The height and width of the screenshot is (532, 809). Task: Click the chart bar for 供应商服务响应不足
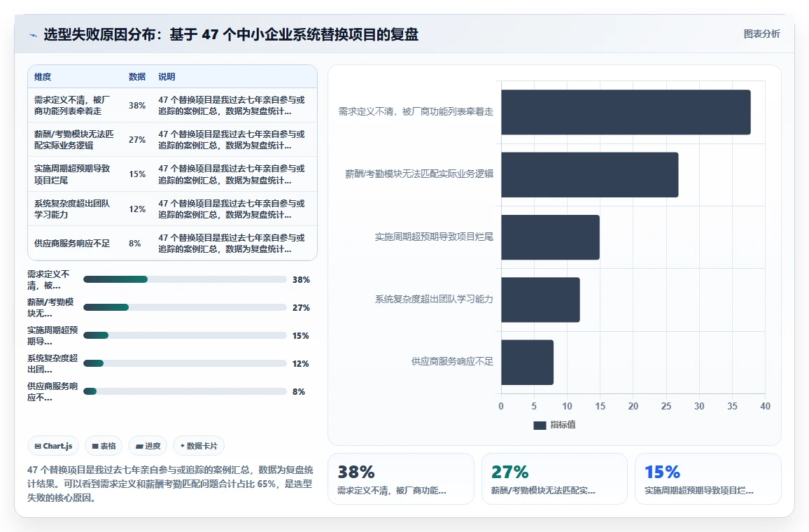coord(527,362)
